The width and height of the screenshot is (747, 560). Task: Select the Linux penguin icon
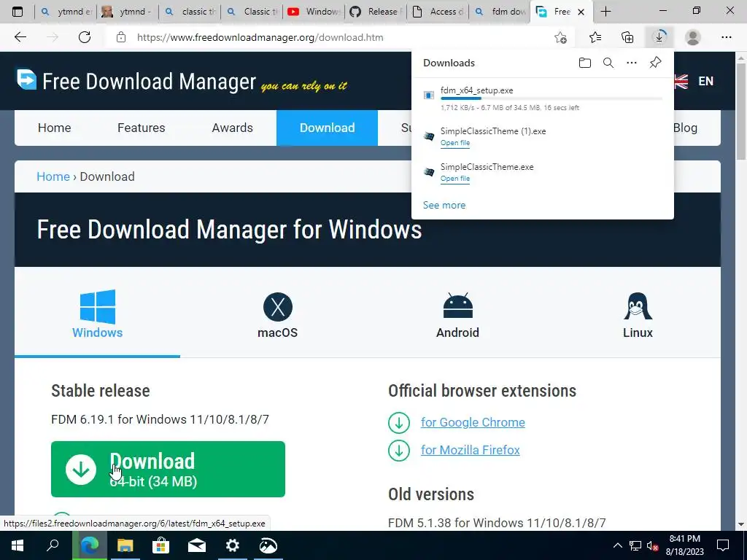638,306
